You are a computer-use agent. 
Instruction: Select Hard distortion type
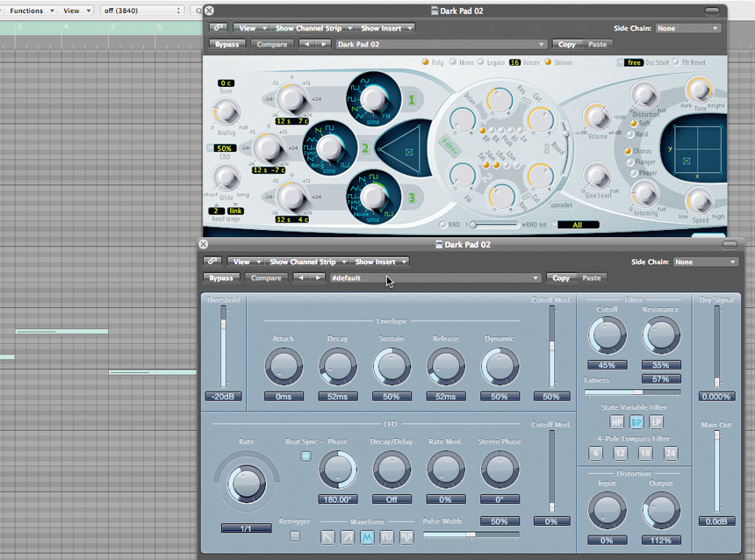click(630, 134)
